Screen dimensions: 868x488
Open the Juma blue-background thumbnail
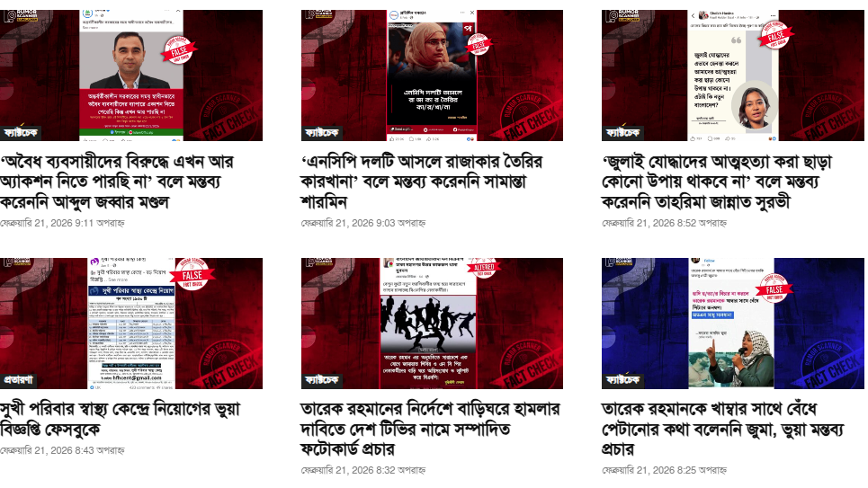733,324
